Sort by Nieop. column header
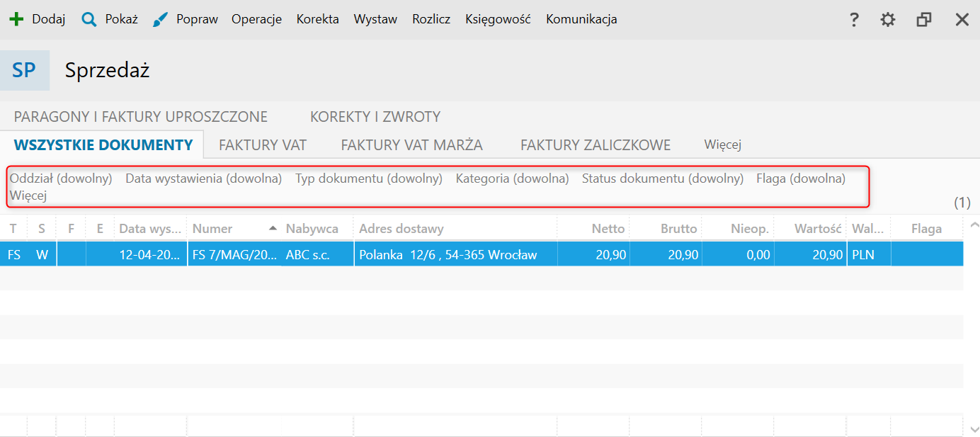980x437 pixels. (738, 229)
